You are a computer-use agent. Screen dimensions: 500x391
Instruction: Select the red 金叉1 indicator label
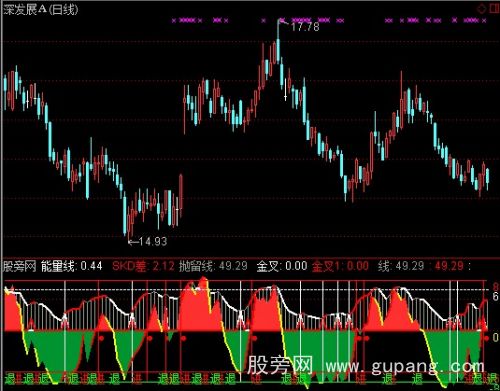327,266
